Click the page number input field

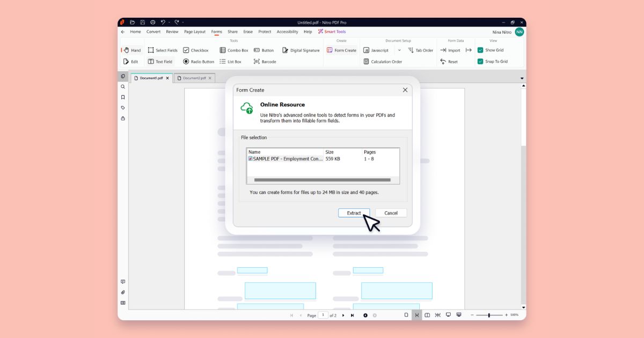coord(323,315)
